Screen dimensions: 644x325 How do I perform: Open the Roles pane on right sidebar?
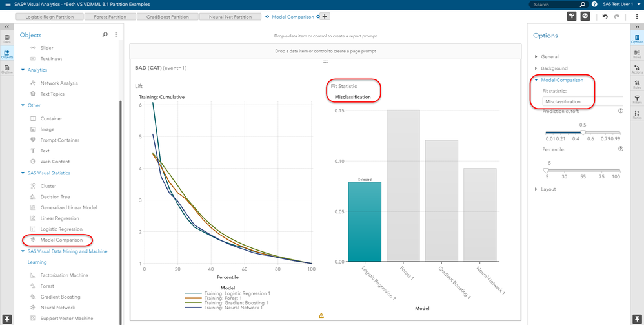[637, 54]
